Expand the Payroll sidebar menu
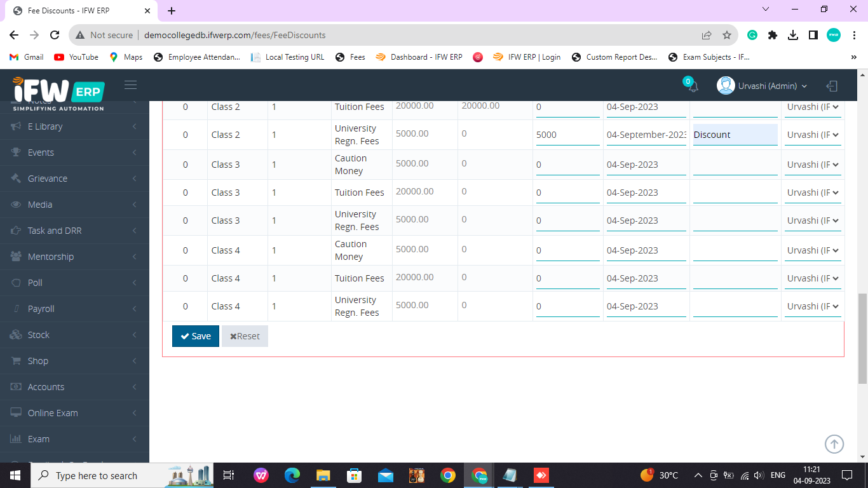The height and width of the screenshot is (488, 868). pos(74,309)
